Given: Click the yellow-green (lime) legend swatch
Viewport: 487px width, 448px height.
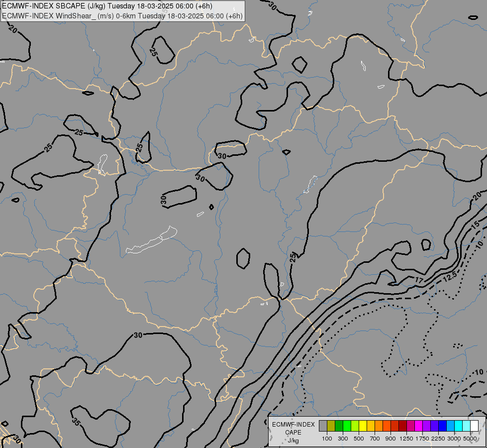Looking at the screenshot, I should [355, 426].
